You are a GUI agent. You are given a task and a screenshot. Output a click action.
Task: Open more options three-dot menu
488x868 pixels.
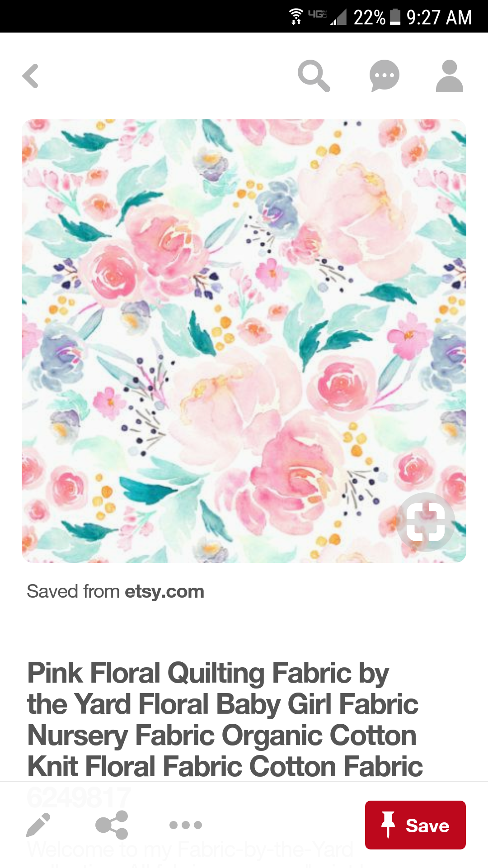click(185, 825)
